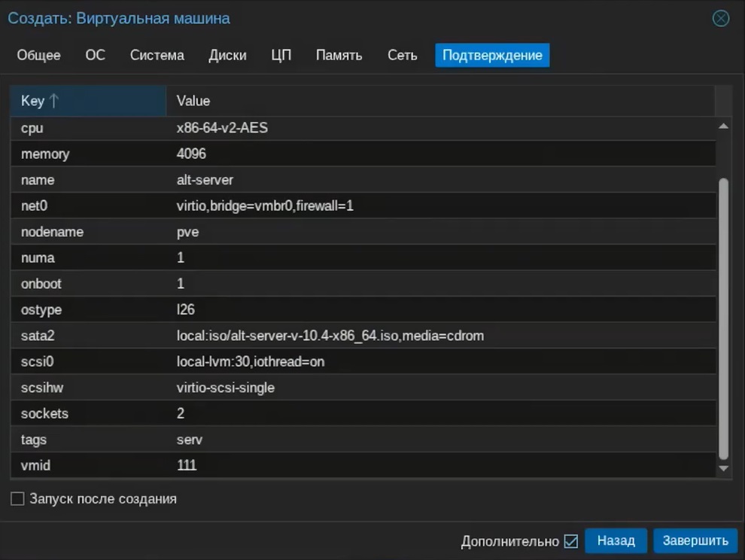Open the 'Диски' tab
The image size is (745, 560).
(x=227, y=55)
